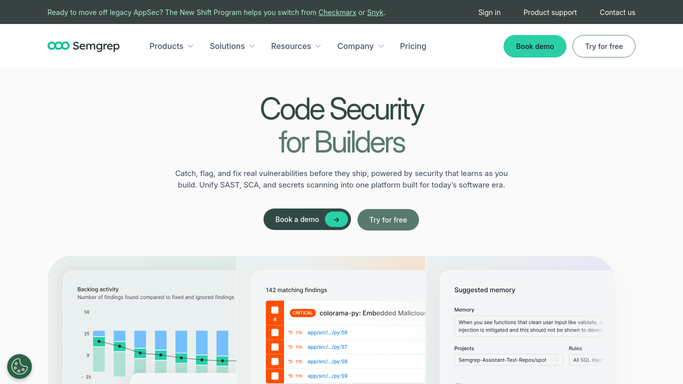Check the box for colorama-py critical finding
The width and height of the screenshot is (683, 384).
(x=275, y=310)
